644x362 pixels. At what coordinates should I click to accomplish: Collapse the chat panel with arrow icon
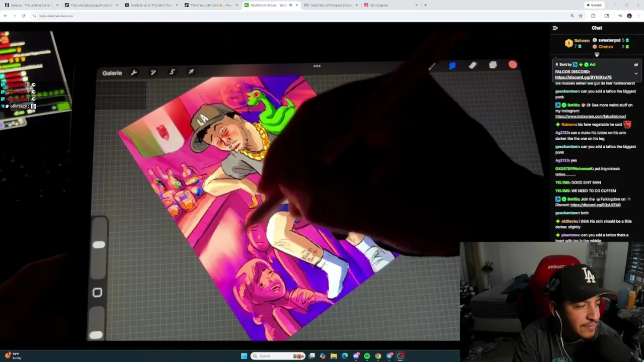click(555, 28)
